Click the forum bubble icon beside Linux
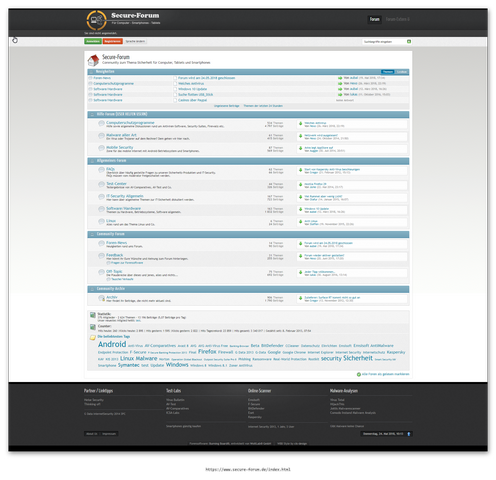Screen dimensions: 496x480 pos(101,222)
